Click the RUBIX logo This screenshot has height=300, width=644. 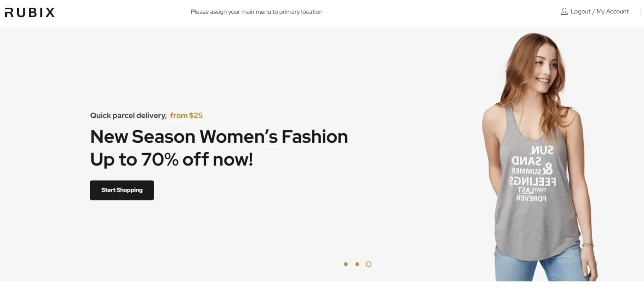click(x=30, y=13)
